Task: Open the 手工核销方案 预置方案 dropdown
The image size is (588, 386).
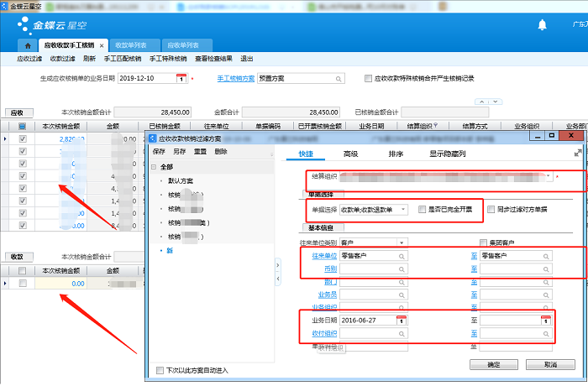Action: [x=339, y=79]
